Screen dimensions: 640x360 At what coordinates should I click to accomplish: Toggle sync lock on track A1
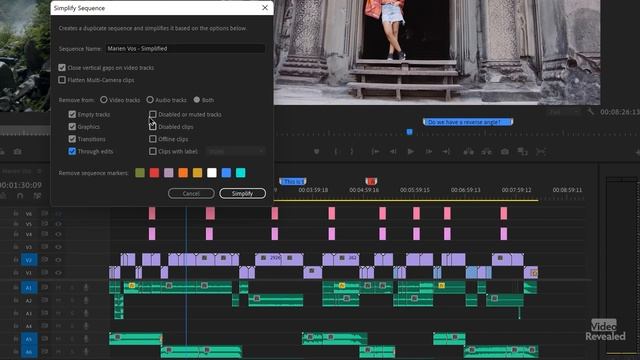[x=44, y=287]
